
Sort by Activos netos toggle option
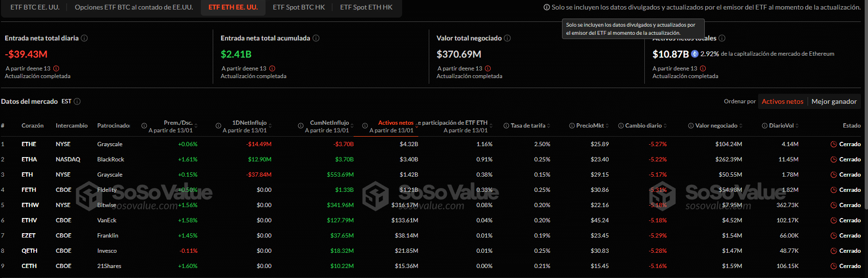coord(782,101)
